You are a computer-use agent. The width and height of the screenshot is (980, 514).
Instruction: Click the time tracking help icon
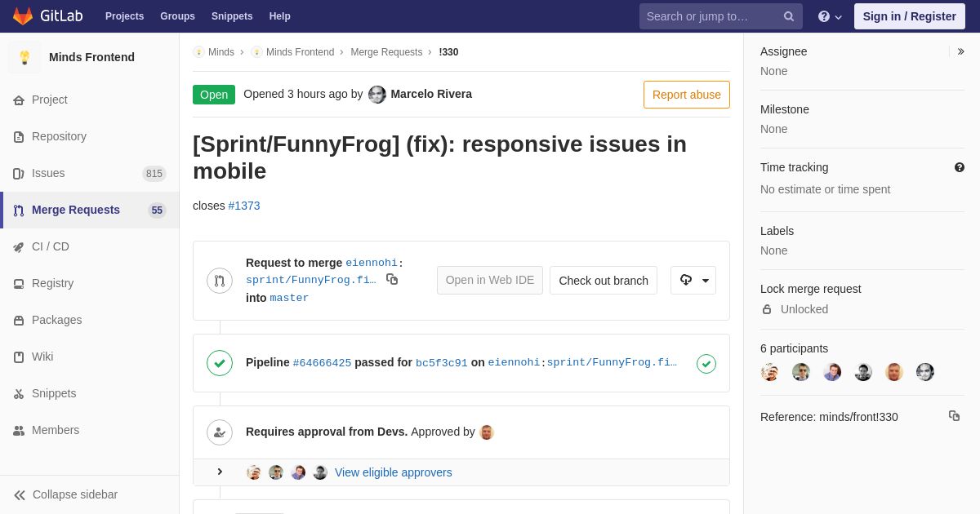(960, 167)
